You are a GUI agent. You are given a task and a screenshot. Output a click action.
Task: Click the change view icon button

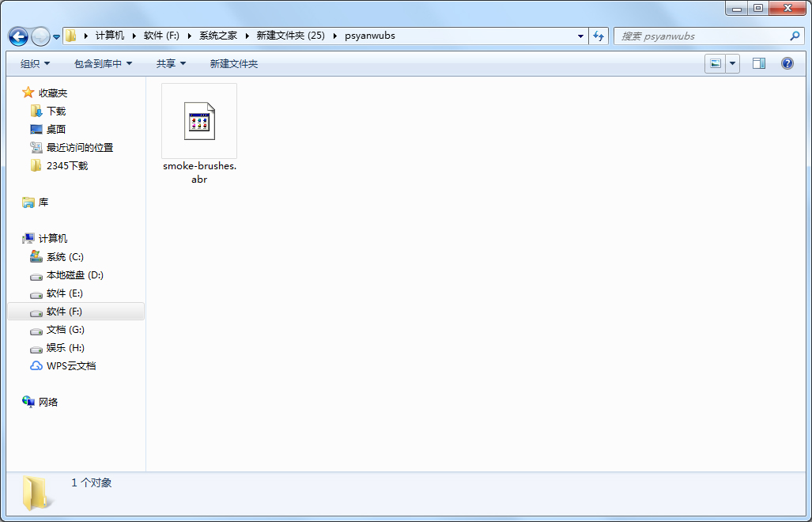point(716,63)
